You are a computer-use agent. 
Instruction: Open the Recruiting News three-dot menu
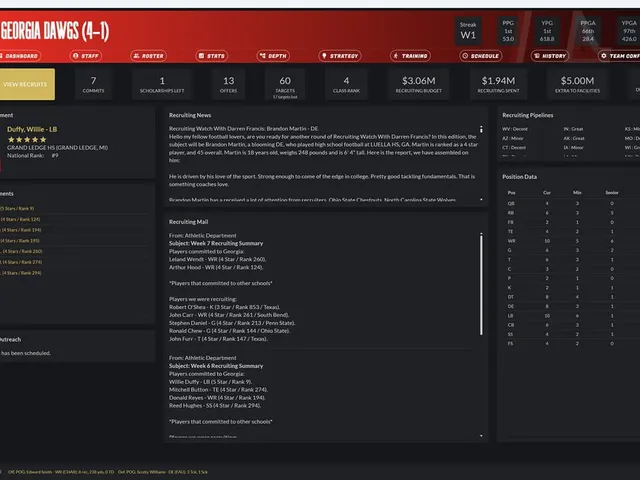[x=481, y=129]
